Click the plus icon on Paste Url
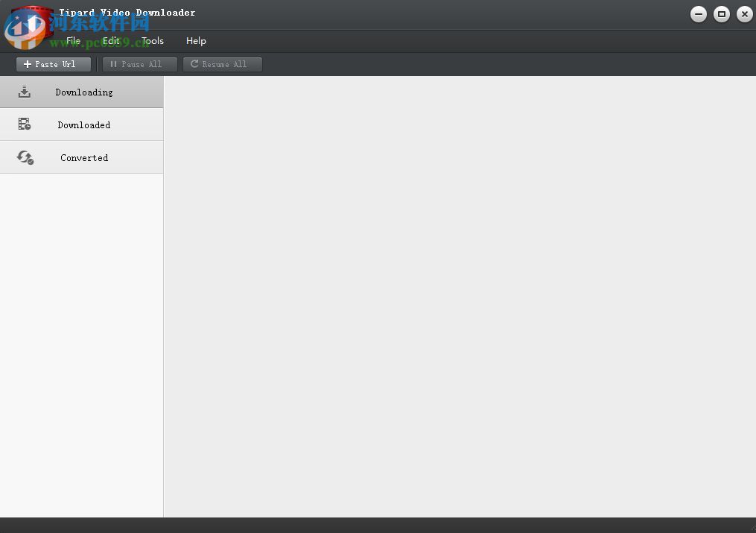The image size is (756, 533). 27,64
